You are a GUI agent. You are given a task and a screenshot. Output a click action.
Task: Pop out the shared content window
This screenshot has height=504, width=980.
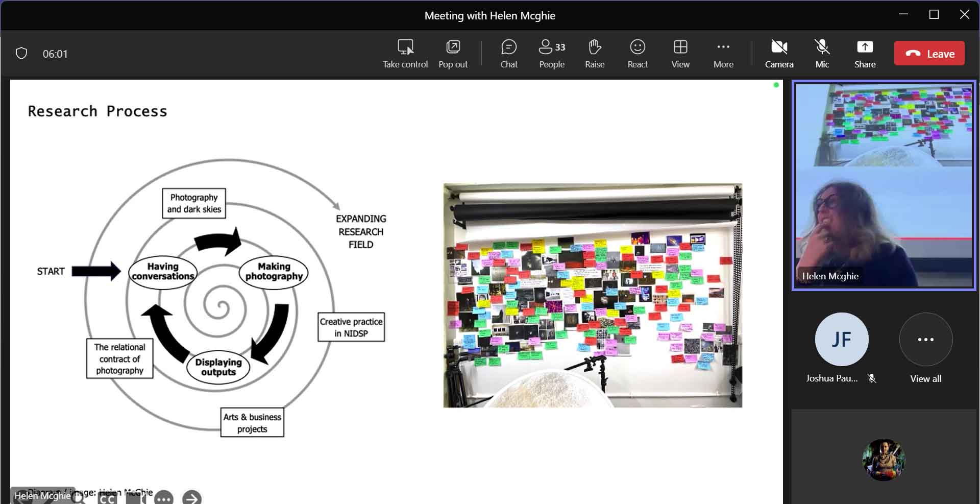[x=453, y=53]
